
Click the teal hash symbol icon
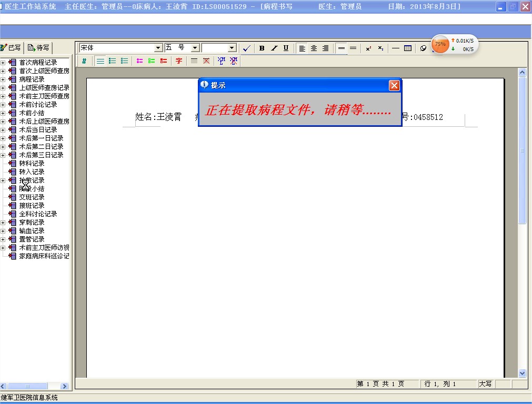point(84,61)
